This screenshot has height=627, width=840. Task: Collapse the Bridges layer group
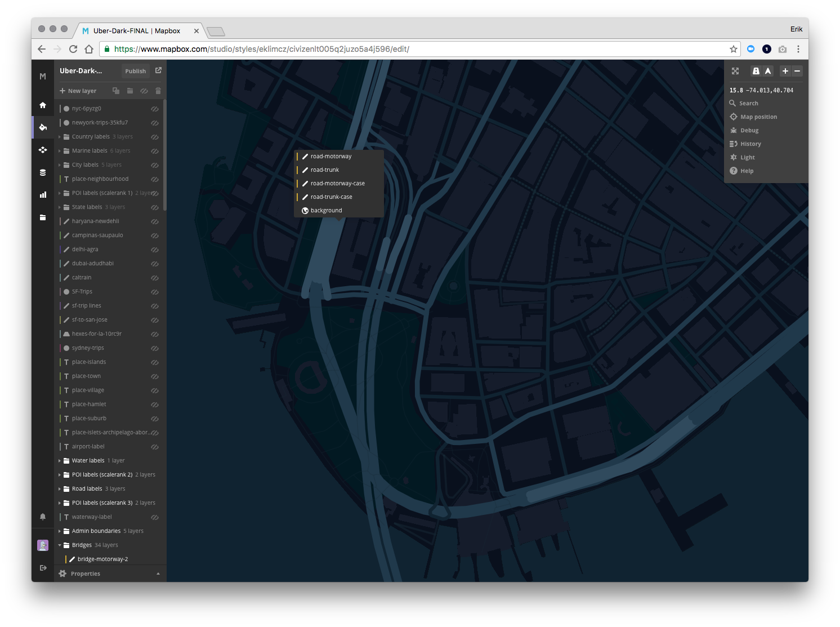click(x=60, y=545)
